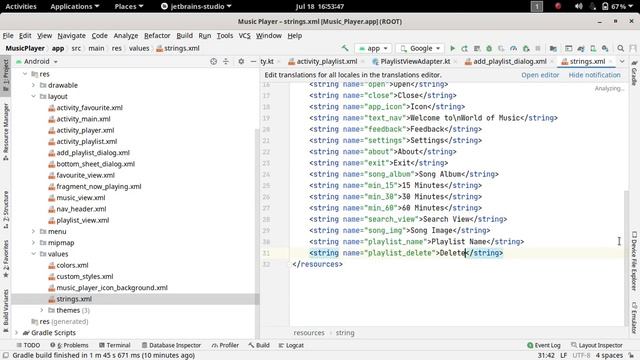This screenshot has width=640, height=360.
Task: Open the TODO tool window
Action: [x=28, y=345]
